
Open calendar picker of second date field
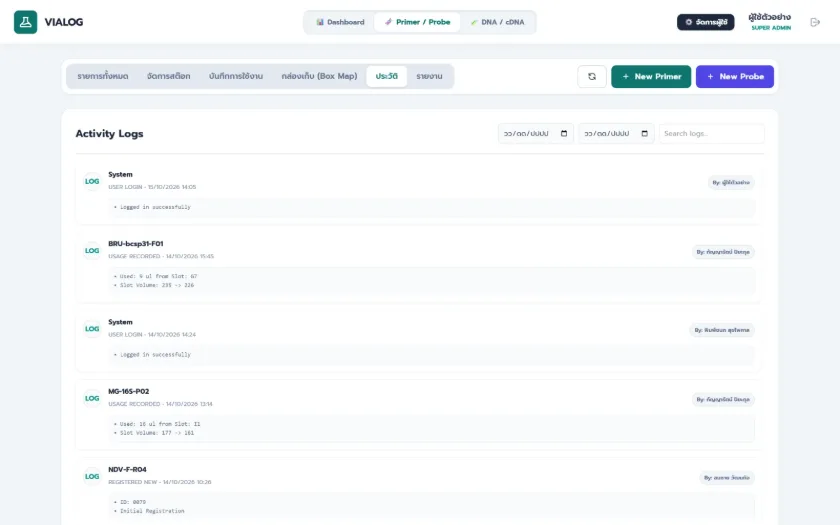644,133
